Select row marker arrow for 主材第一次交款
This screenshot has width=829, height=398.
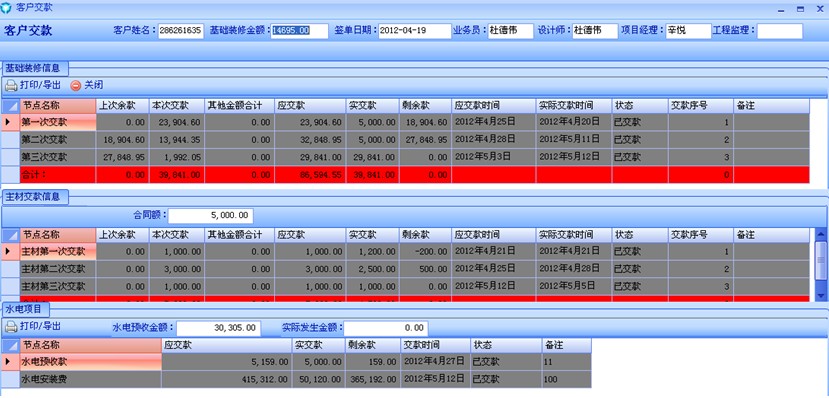pos(7,251)
